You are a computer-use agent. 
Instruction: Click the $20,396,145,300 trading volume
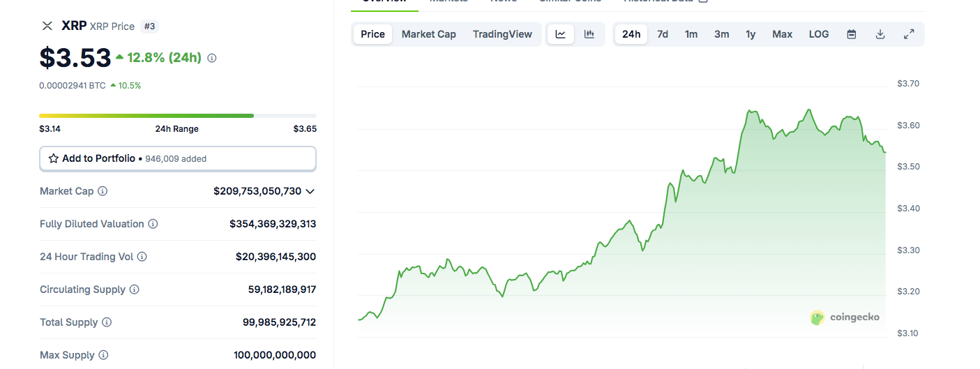[276, 257]
